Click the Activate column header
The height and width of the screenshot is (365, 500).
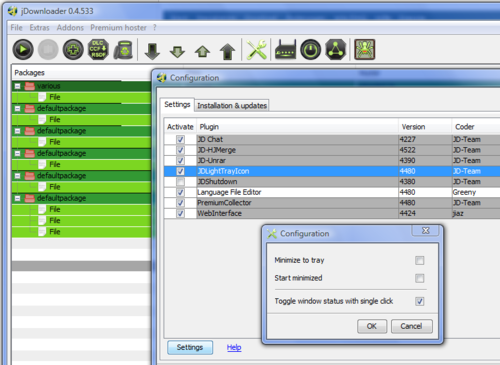pos(180,127)
